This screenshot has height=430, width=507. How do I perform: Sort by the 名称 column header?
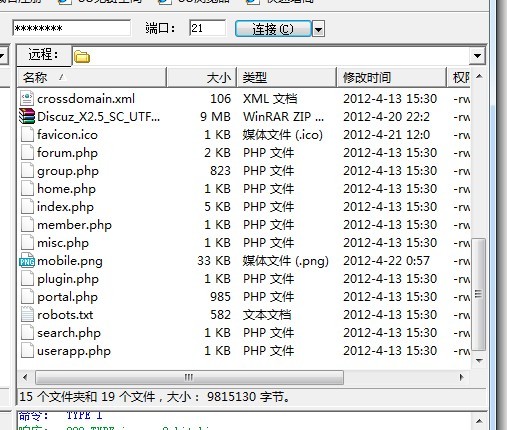[92, 78]
